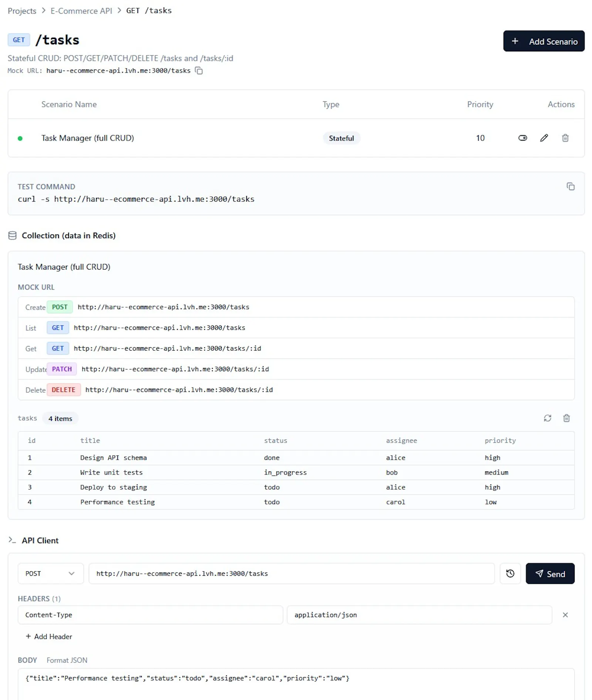Focus the API Client URL field

pyautogui.click(x=292, y=573)
